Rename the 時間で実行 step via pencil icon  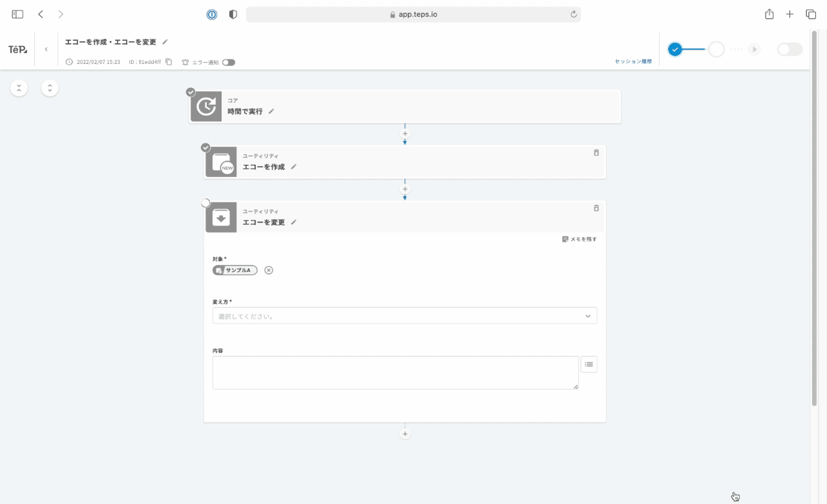(x=271, y=112)
